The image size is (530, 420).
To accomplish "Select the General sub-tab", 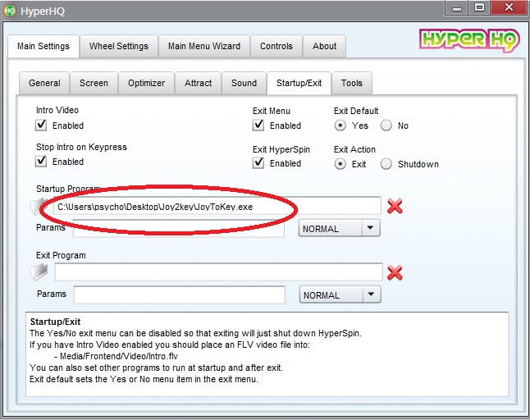I will coord(44,83).
